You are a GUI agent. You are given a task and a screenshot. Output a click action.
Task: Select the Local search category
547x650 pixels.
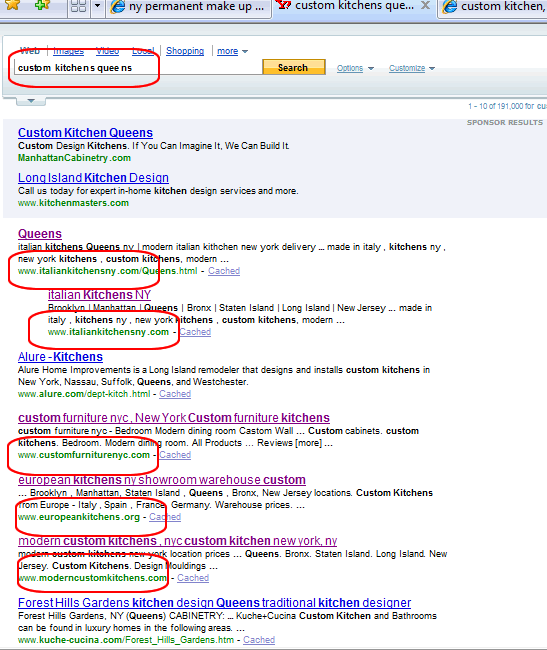click(x=143, y=51)
